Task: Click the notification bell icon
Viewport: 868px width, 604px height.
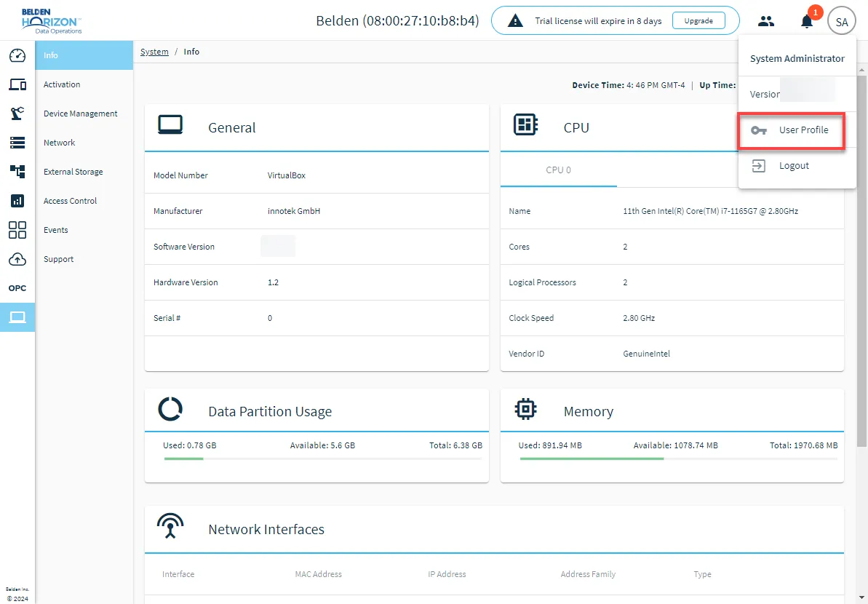Action: point(807,22)
